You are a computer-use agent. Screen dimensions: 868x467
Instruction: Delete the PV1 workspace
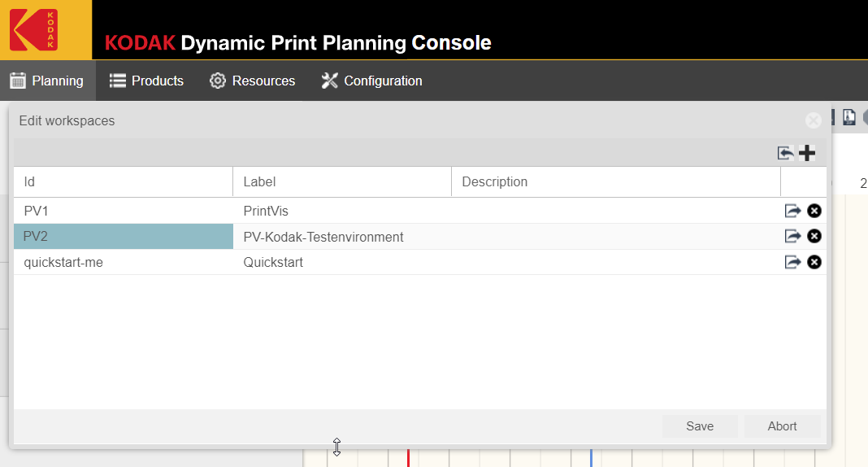tap(814, 212)
